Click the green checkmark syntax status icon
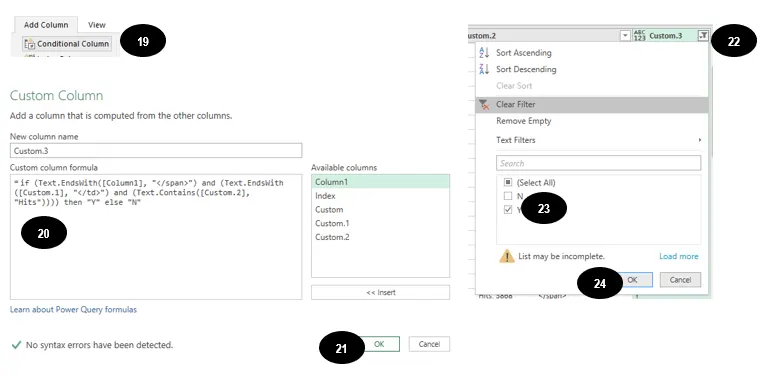 click(x=16, y=345)
